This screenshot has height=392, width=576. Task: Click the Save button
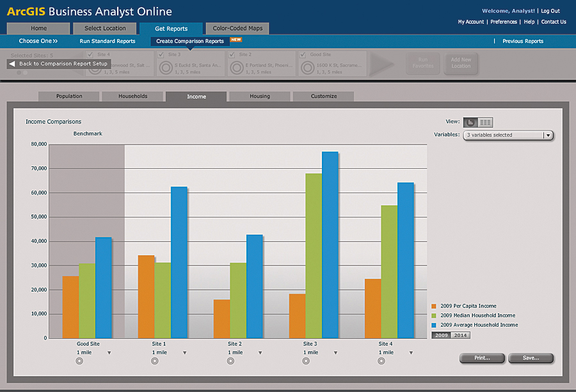click(x=531, y=358)
